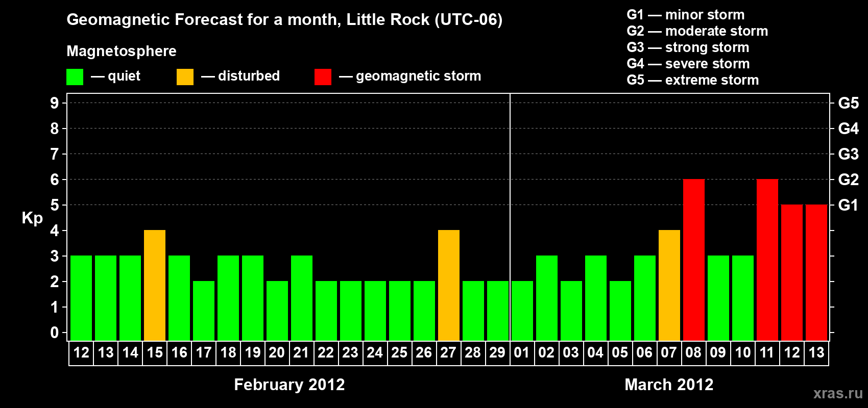Click the G1 label on right axis

tap(849, 205)
